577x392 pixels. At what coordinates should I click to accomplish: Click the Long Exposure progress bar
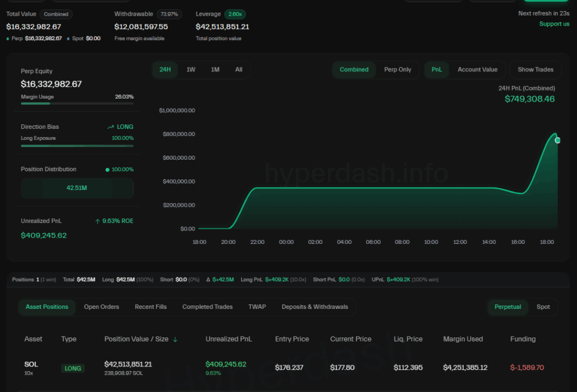(x=77, y=146)
